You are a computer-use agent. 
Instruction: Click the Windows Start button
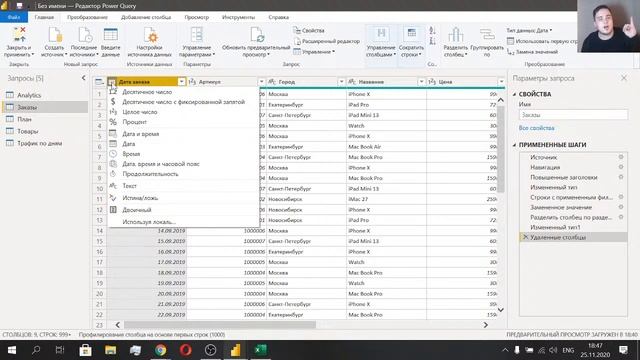tap(12, 350)
